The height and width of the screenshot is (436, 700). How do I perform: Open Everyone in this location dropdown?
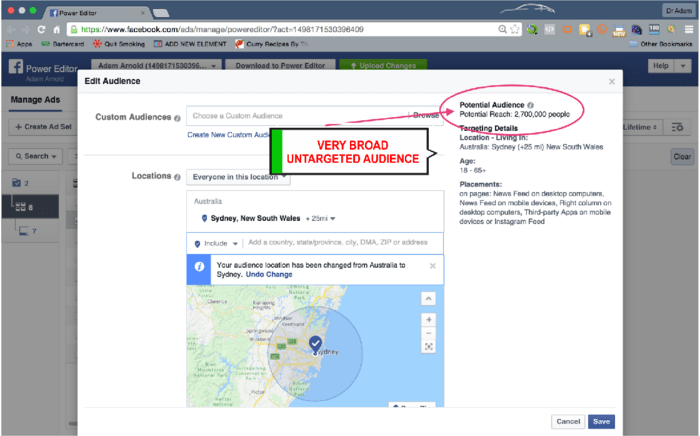coord(238,177)
